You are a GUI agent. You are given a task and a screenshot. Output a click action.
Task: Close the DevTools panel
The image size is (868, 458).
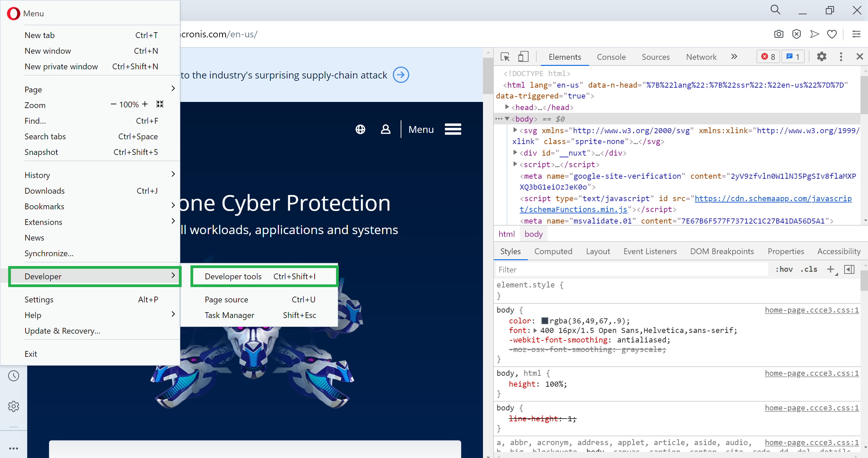(859, 56)
